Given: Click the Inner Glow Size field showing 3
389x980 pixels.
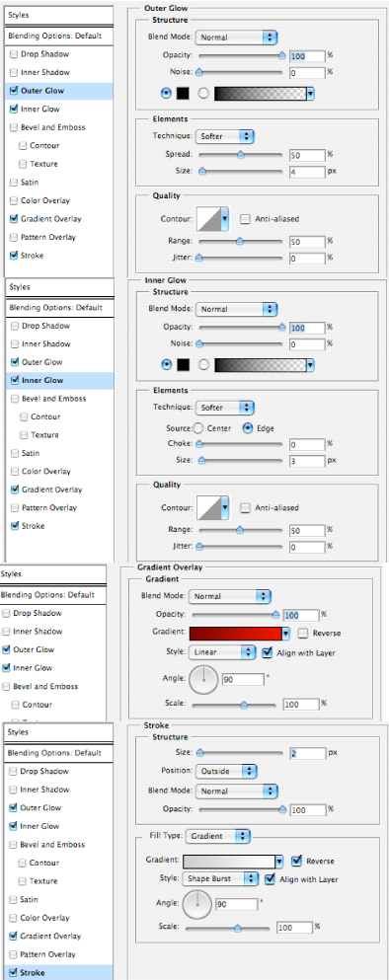Looking at the screenshot, I should pos(307,461).
